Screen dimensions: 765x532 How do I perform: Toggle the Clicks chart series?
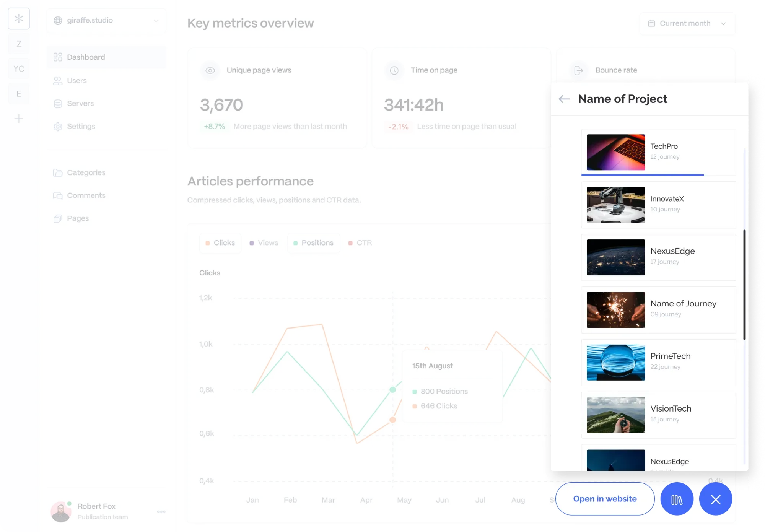(x=220, y=243)
